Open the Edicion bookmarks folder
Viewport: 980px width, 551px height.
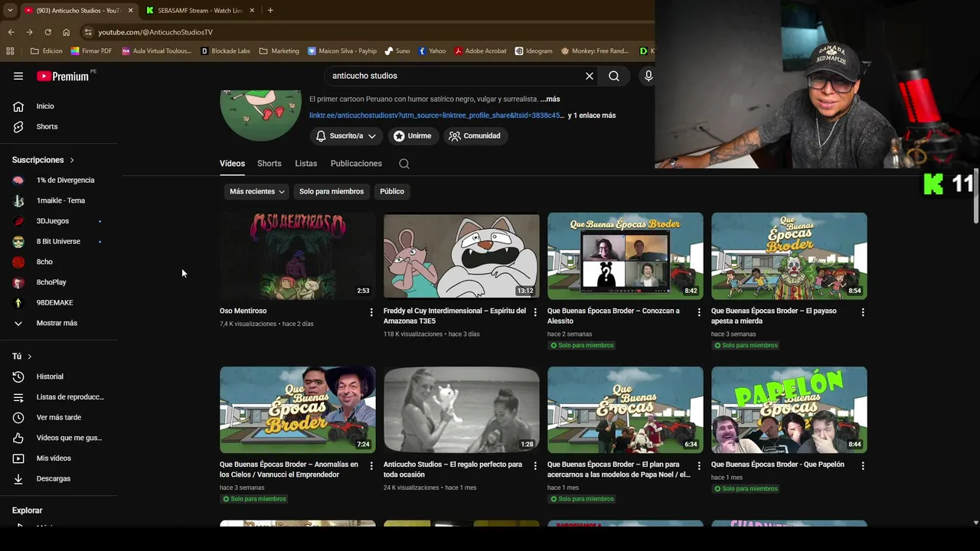coord(47,51)
